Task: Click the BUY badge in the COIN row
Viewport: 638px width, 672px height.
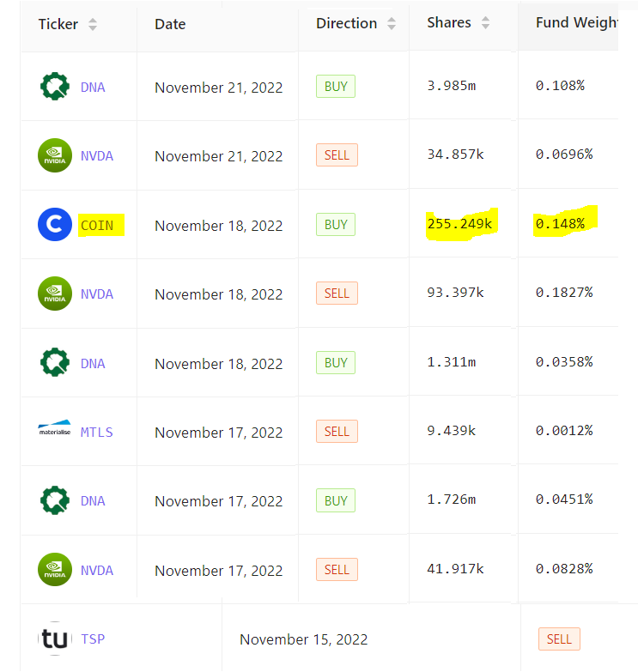Action: (x=336, y=224)
